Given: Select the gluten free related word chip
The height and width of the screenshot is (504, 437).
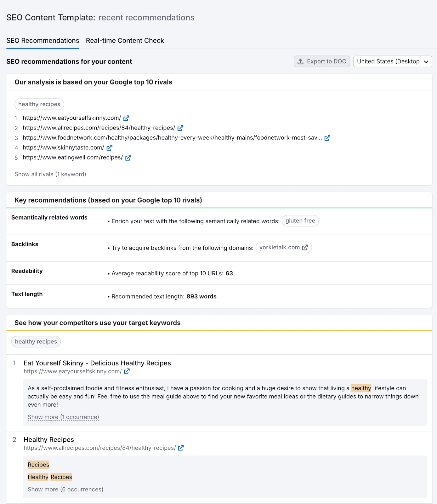Looking at the screenshot, I should (300, 220).
